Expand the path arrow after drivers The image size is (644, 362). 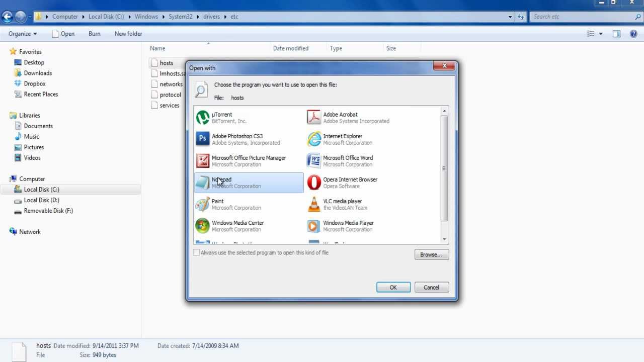click(225, 17)
